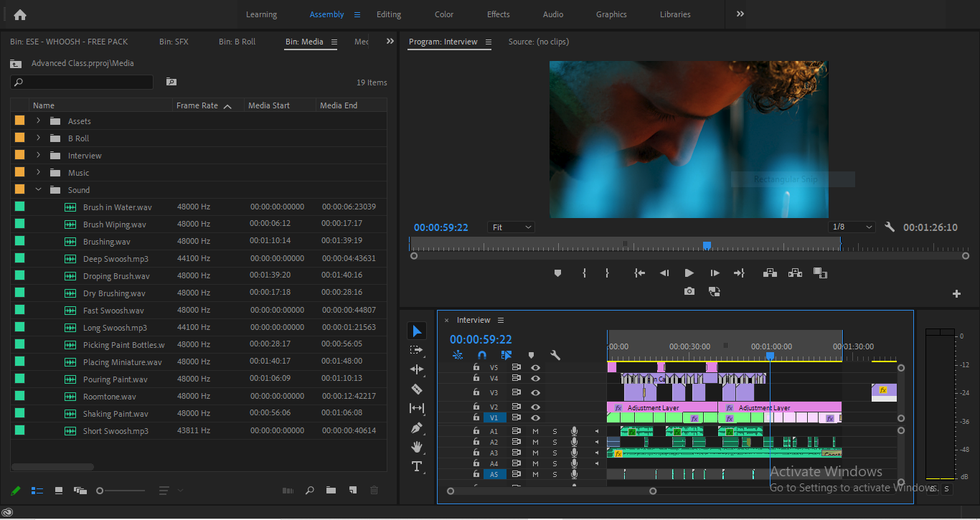Collapse the Sound folder
980x520 pixels.
[x=39, y=190]
